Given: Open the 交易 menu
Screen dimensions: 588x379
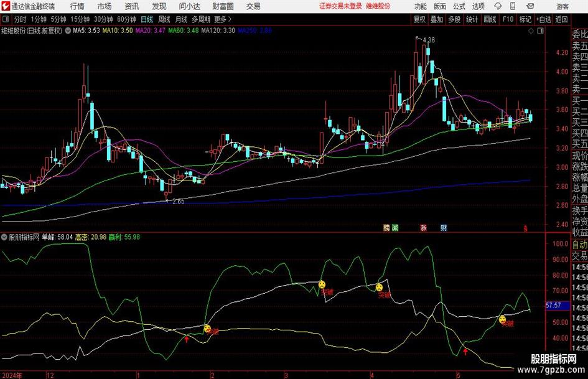Looking at the screenshot, I should tap(253, 6).
